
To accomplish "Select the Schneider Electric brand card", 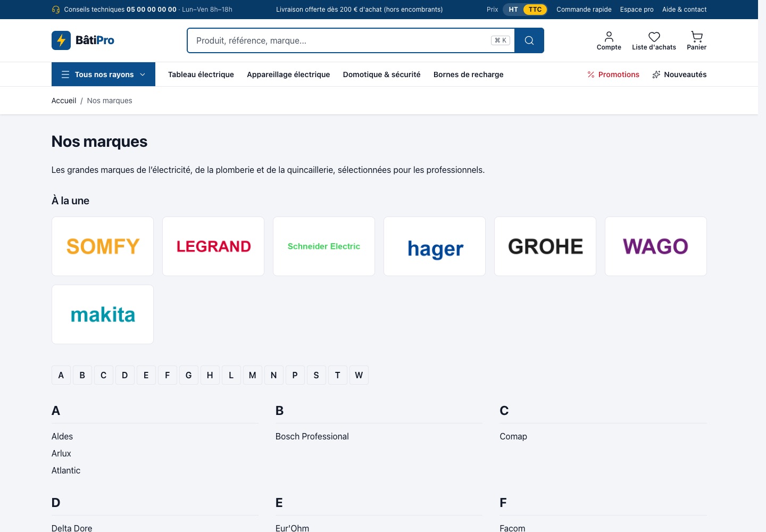I will tap(324, 246).
